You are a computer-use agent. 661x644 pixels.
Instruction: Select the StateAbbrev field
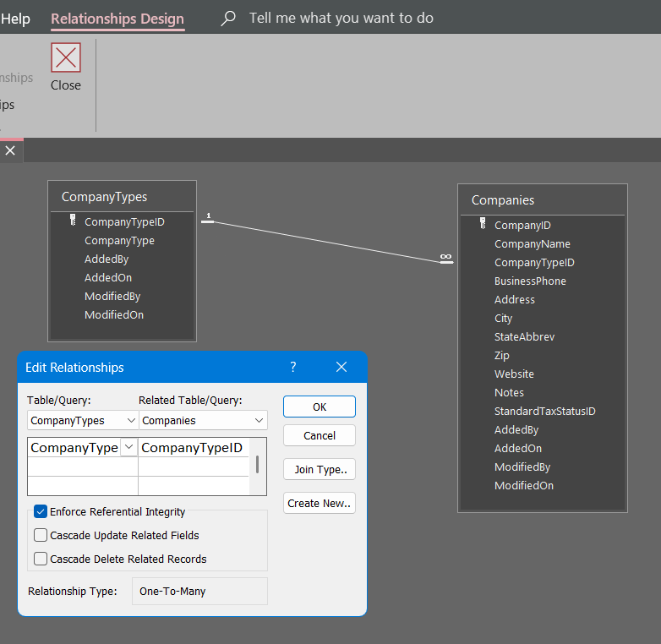[524, 336]
